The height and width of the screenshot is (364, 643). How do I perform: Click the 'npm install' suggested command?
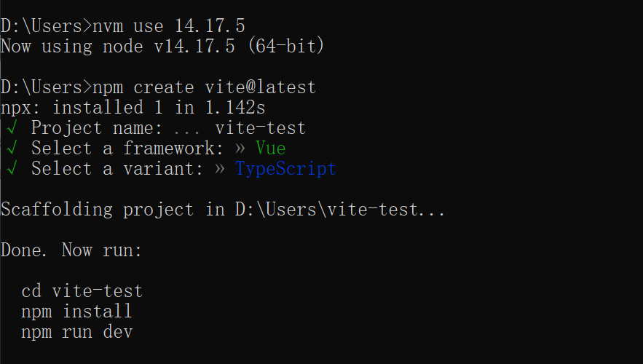[x=76, y=312]
